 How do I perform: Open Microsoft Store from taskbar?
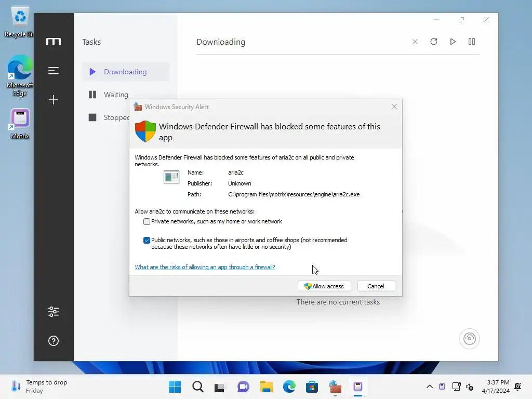click(x=312, y=387)
